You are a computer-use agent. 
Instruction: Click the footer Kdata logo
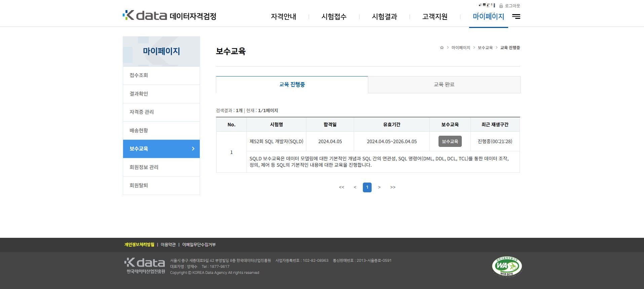[145, 265]
